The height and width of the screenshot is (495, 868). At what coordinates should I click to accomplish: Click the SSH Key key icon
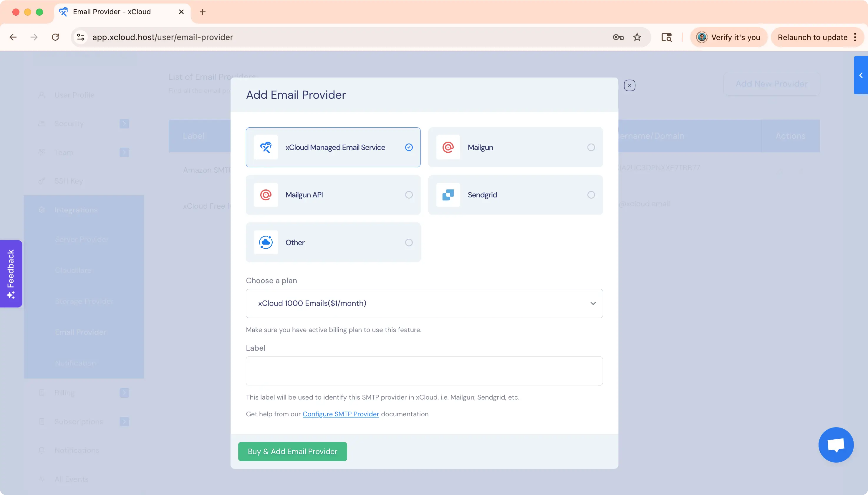click(42, 181)
